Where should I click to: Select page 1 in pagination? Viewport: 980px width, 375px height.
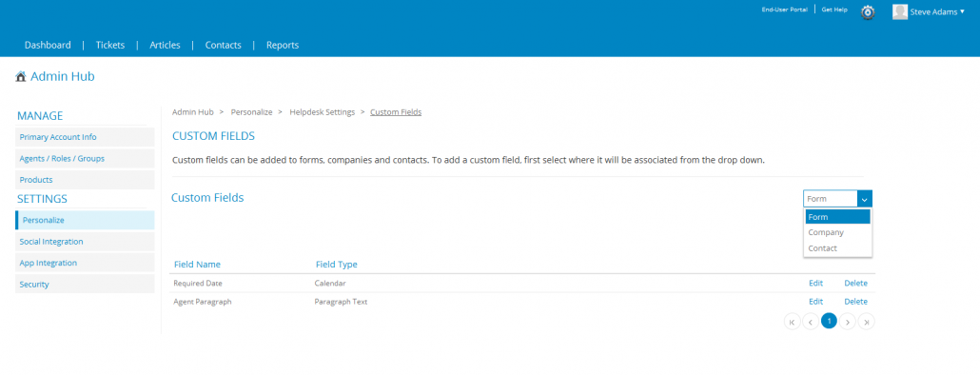[829, 322]
